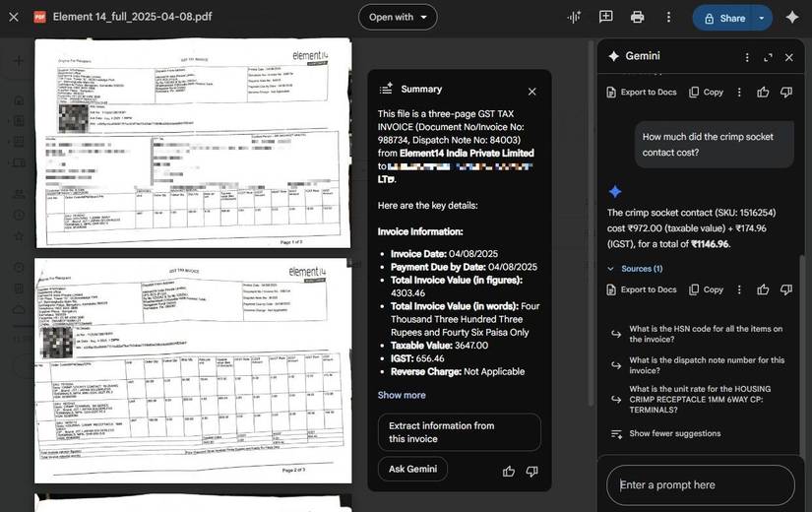Viewport: 812px width, 512px height.
Task: Select the dispatch note number suggestion
Action: tap(705, 365)
